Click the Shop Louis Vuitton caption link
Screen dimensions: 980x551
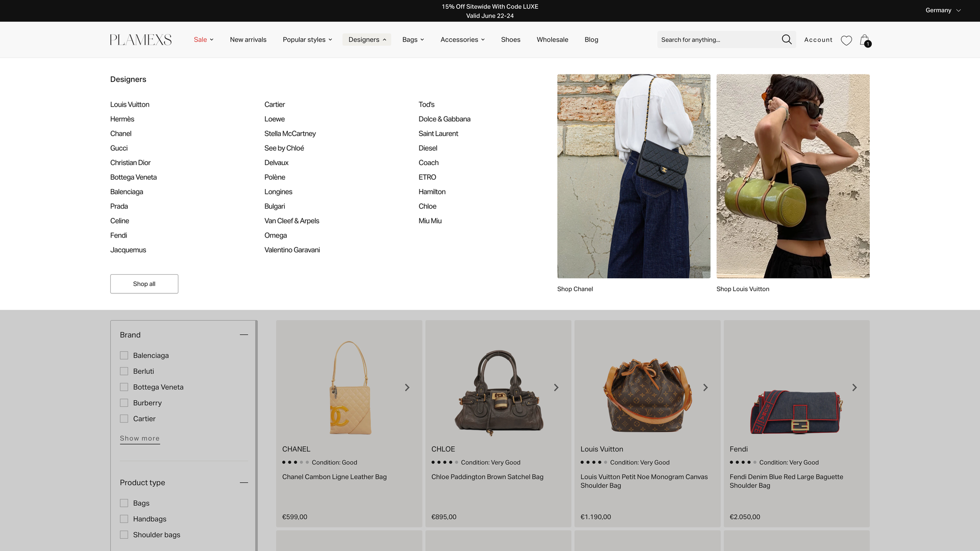point(743,289)
